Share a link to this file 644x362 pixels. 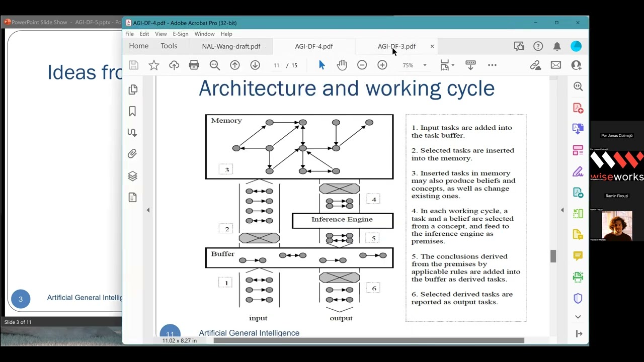pos(535,65)
